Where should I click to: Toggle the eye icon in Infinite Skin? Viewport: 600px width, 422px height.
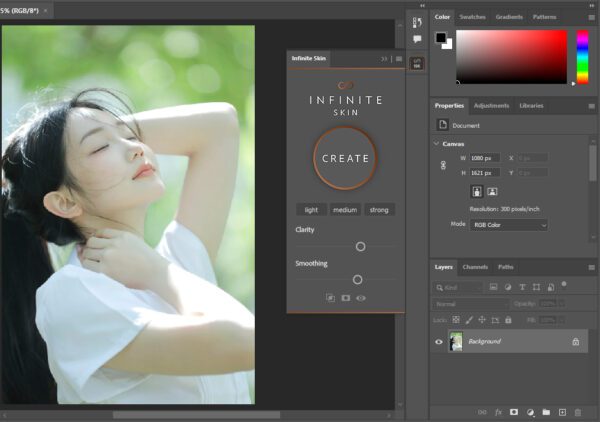pyautogui.click(x=361, y=298)
